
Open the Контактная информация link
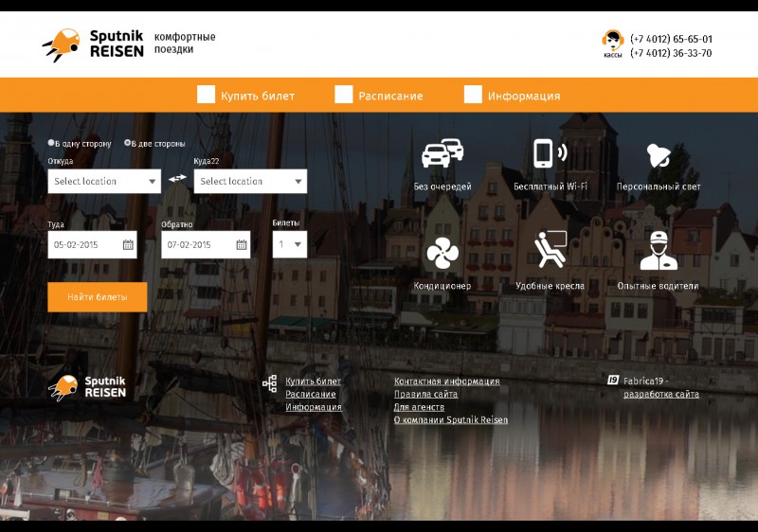[x=446, y=381]
